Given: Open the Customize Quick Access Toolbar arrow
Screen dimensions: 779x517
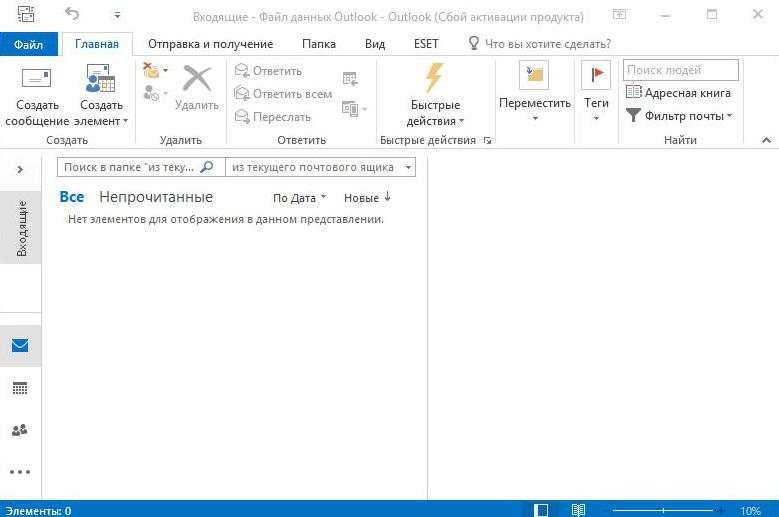Looking at the screenshot, I should pos(117,15).
